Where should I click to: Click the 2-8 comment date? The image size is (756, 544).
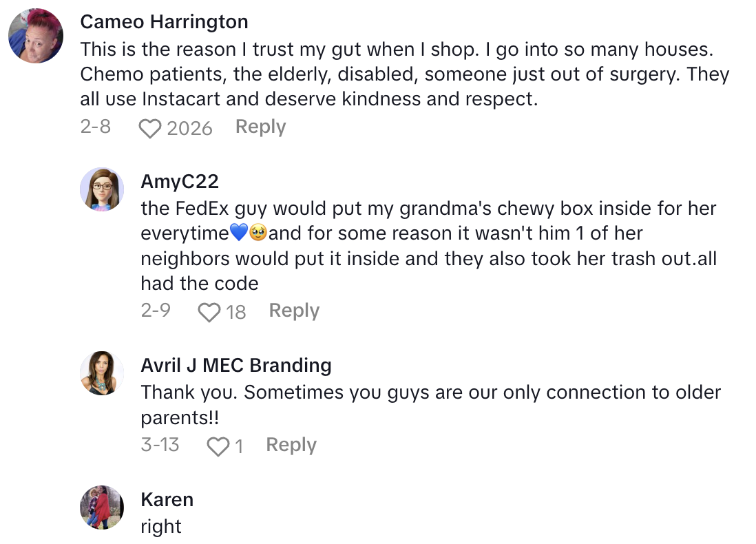coord(95,127)
